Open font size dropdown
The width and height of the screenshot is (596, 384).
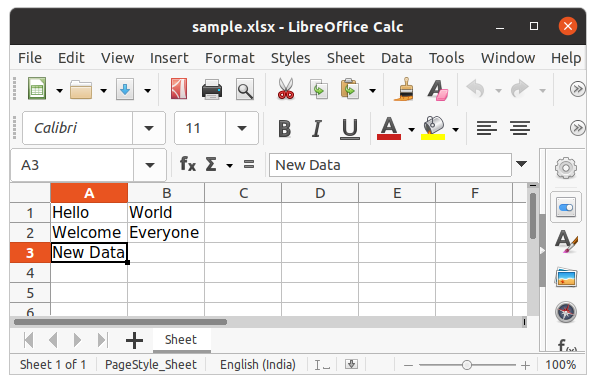pos(242,128)
